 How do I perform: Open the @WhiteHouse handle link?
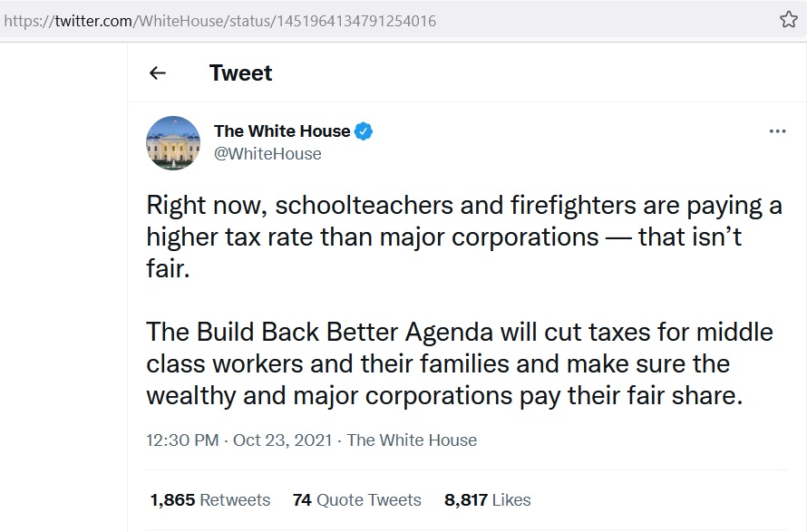coord(267,154)
